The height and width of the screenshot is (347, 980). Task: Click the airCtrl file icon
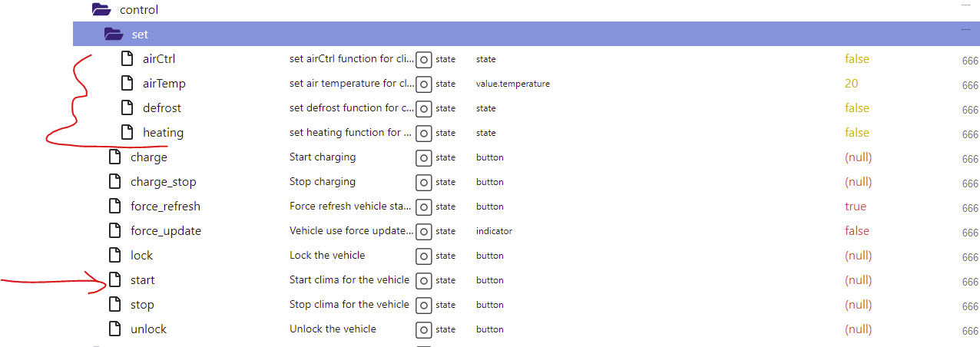127,59
